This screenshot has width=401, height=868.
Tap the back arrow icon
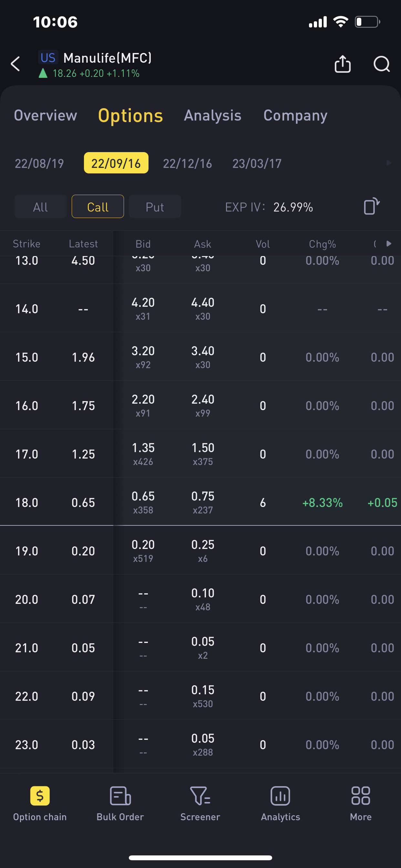(x=15, y=64)
